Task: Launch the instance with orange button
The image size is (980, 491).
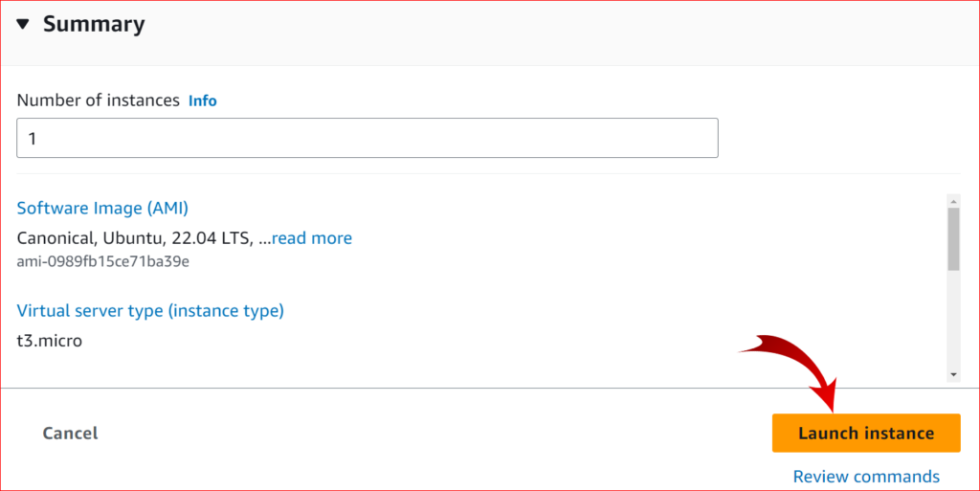Action: (866, 433)
